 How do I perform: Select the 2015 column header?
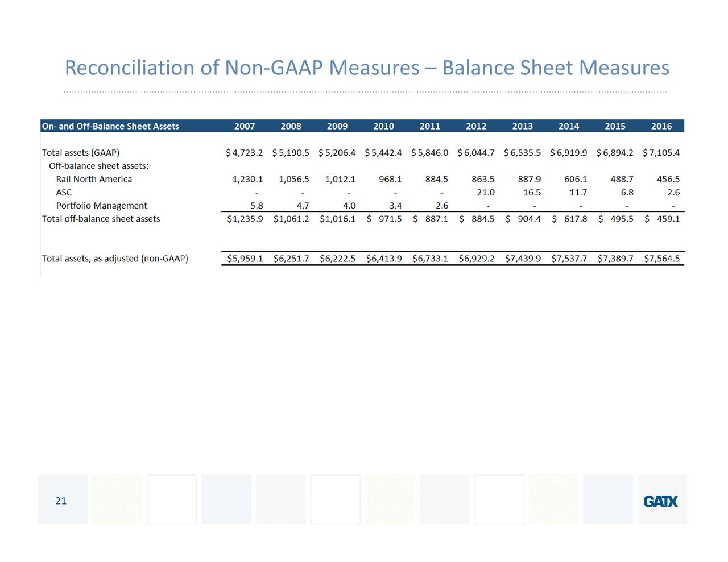tap(615, 126)
